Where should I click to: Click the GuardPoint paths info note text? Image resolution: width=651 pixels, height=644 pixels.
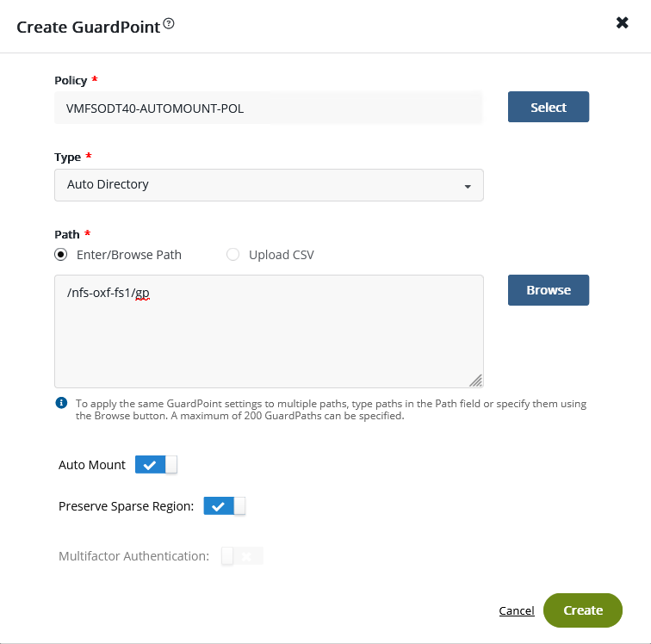(x=327, y=409)
